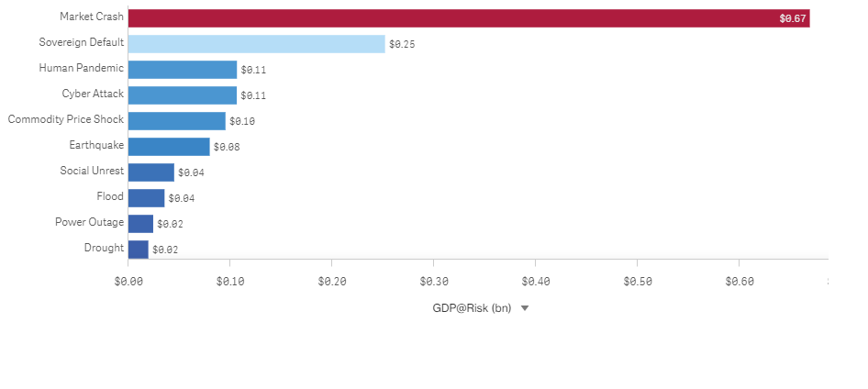Open the GDP@Risk (bn) measure dropdown arrow

tap(525, 308)
